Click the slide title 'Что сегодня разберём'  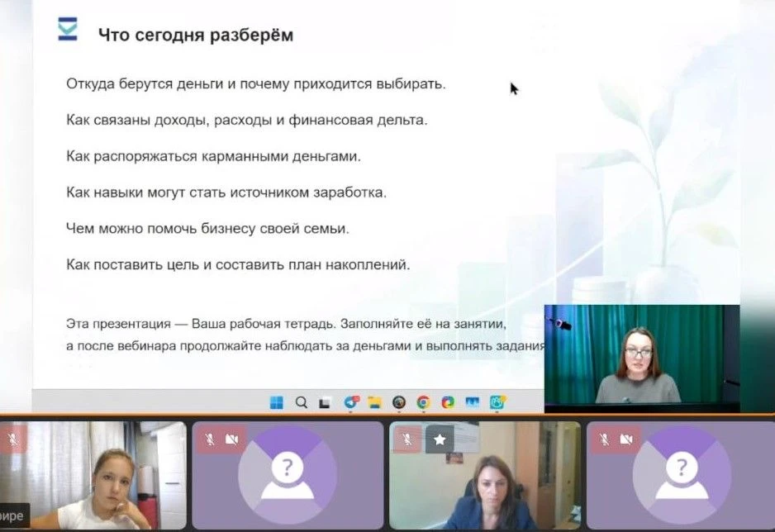point(196,35)
